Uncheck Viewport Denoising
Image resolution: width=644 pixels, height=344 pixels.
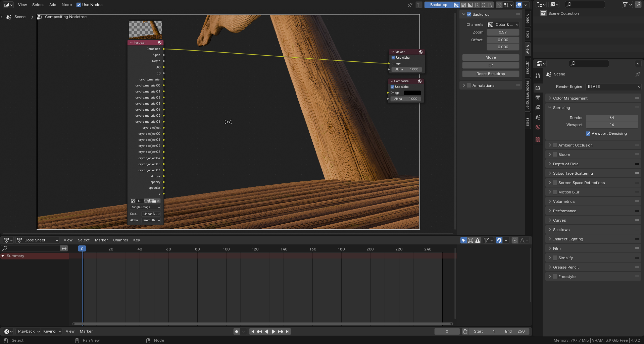(588, 133)
